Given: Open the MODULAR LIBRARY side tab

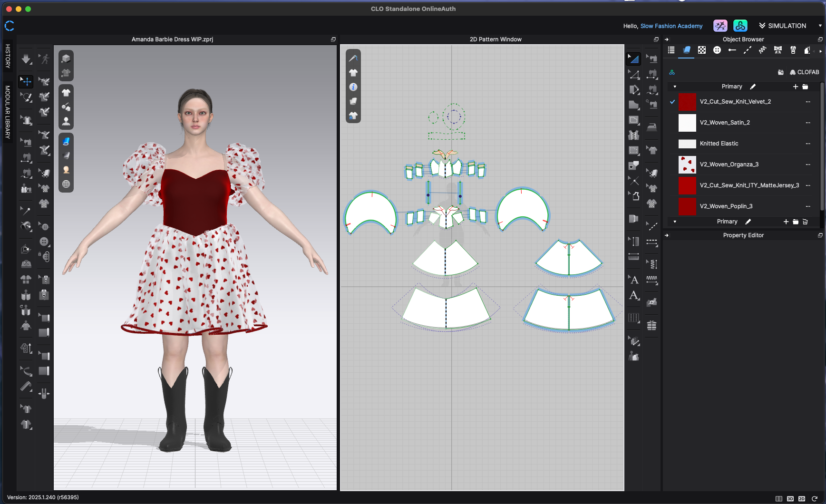Looking at the screenshot, I should pos(8,112).
